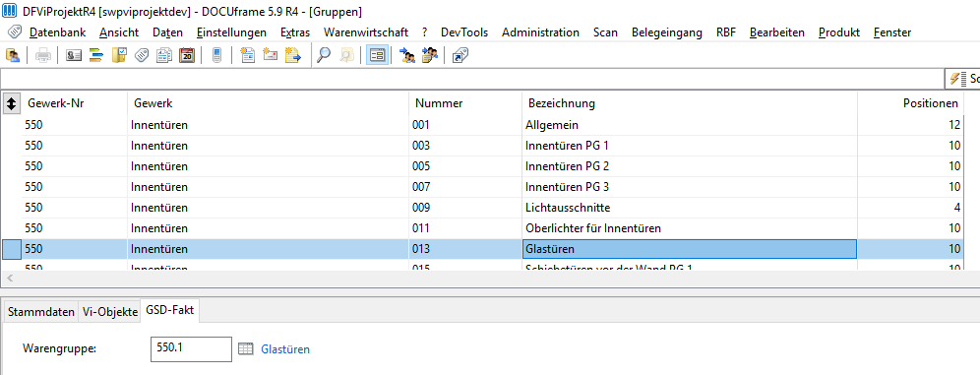Switch to the Stammdaten tab
Screen dimensions: 980x375
click(x=40, y=313)
